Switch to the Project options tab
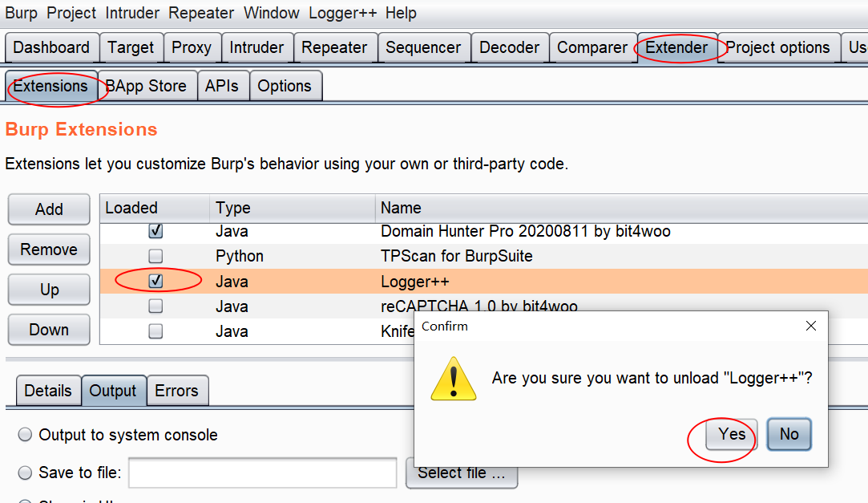The width and height of the screenshot is (868, 503). 777,47
